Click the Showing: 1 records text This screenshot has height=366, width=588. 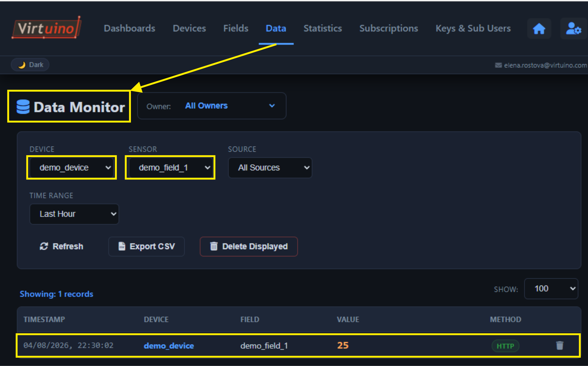(x=56, y=294)
